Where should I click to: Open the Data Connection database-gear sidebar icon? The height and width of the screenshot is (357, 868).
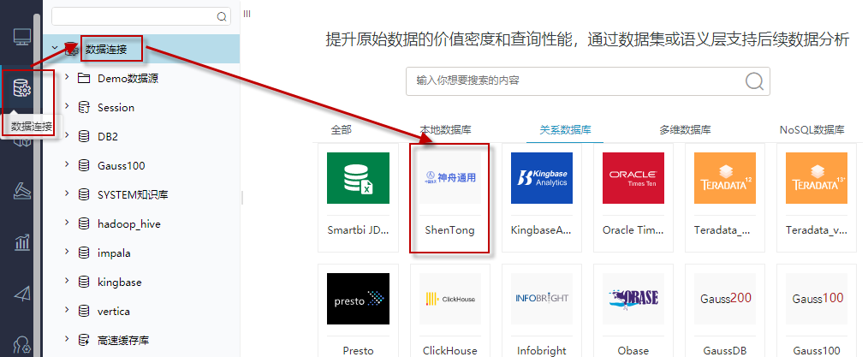(x=22, y=87)
